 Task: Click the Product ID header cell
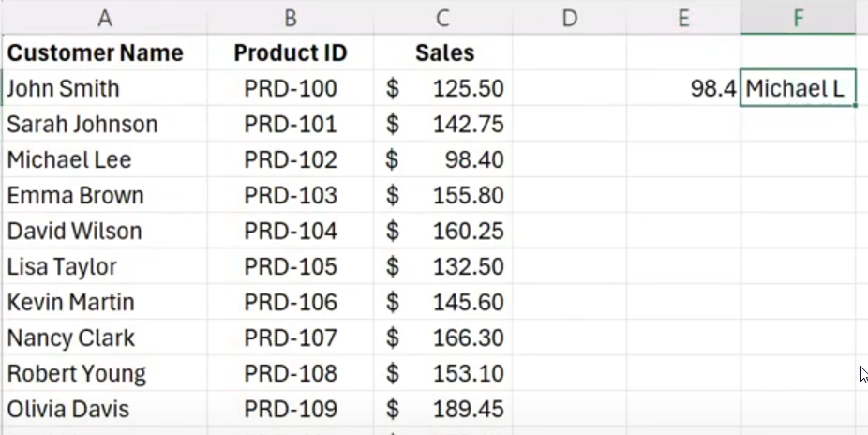click(290, 52)
